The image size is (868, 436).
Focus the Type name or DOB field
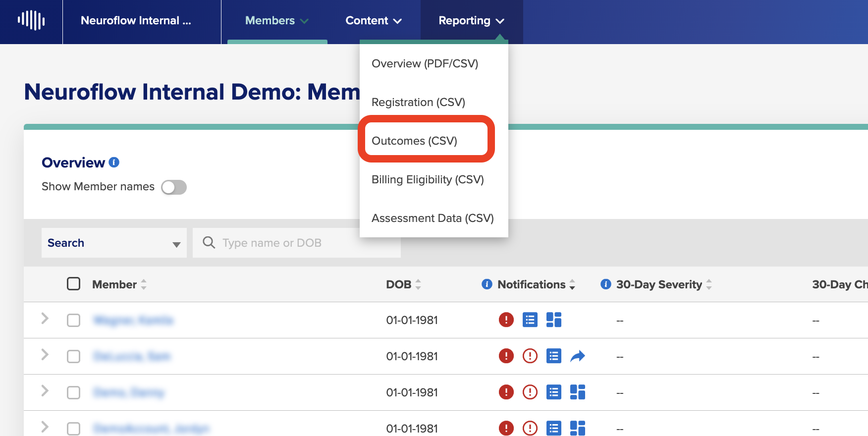pos(297,243)
